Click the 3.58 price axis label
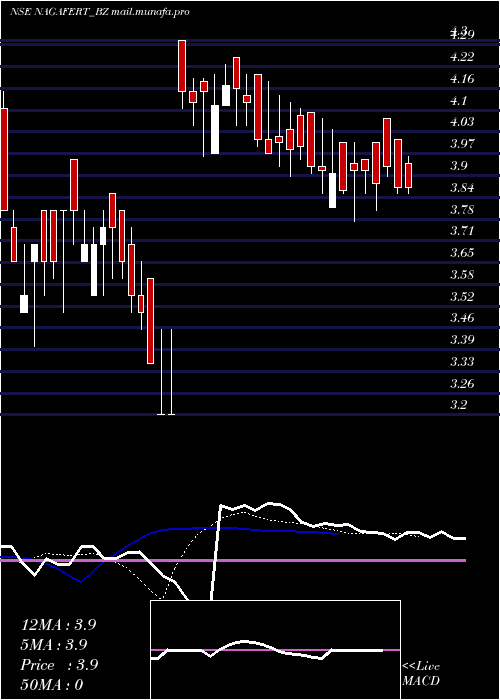Image resolution: width=500 pixels, height=700 pixels. point(462,275)
